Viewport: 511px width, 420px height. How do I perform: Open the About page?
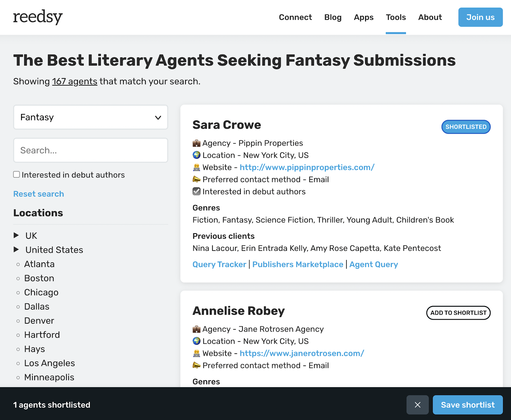click(x=430, y=17)
